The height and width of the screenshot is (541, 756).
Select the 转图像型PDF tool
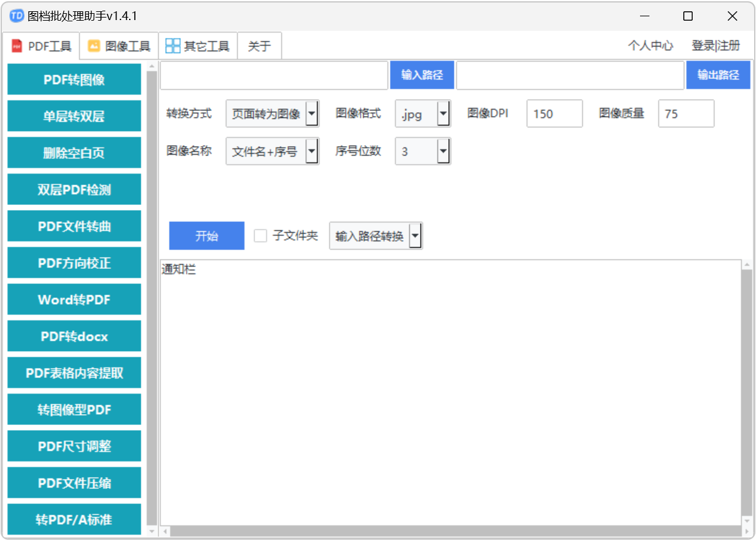point(74,409)
